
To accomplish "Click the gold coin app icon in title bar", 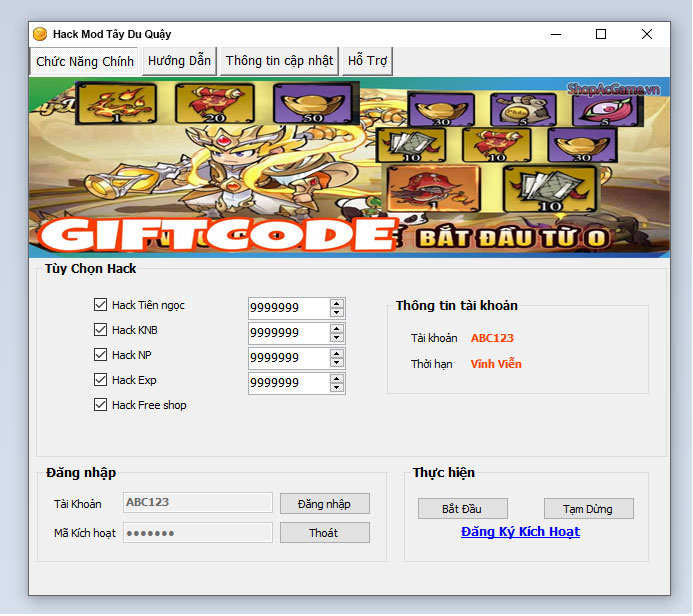I will (40, 34).
